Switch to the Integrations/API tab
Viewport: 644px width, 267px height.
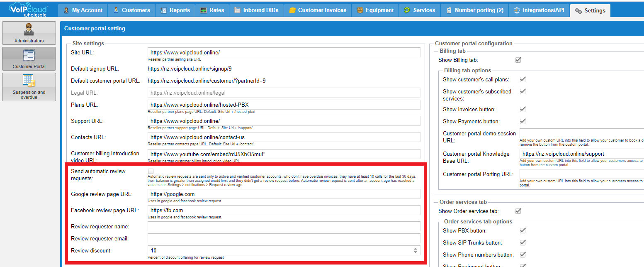[539, 10]
